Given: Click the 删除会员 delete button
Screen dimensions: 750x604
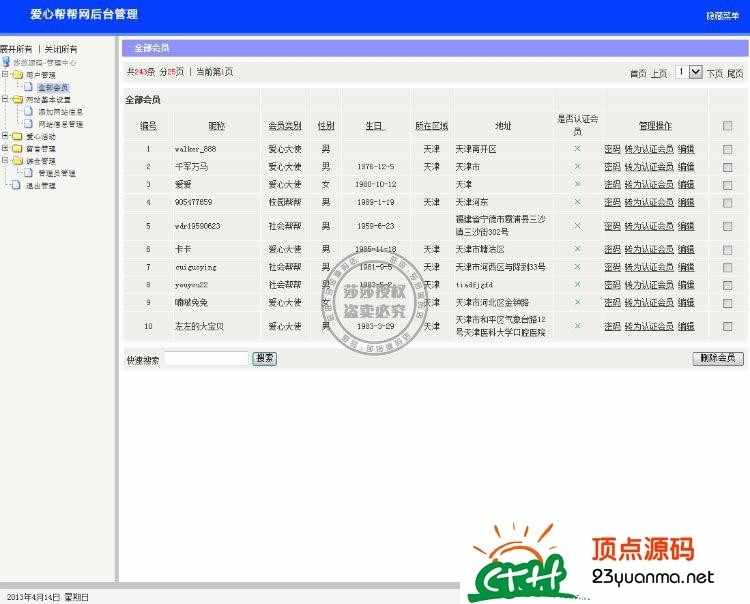Looking at the screenshot, I should coord(718,358).
